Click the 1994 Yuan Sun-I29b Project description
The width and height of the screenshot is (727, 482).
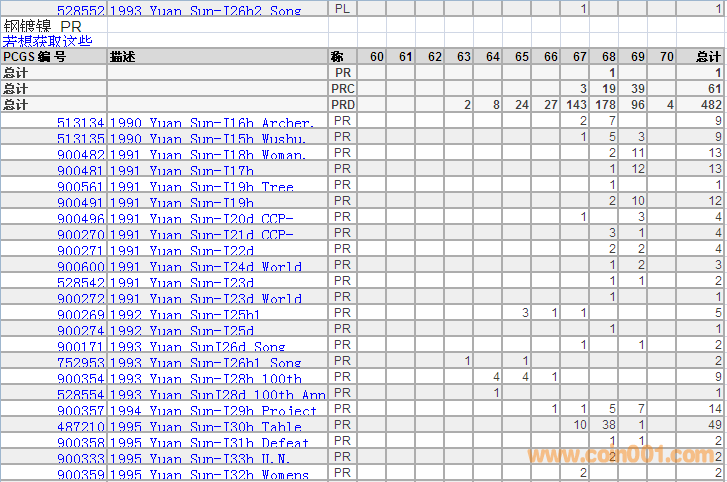212,411
